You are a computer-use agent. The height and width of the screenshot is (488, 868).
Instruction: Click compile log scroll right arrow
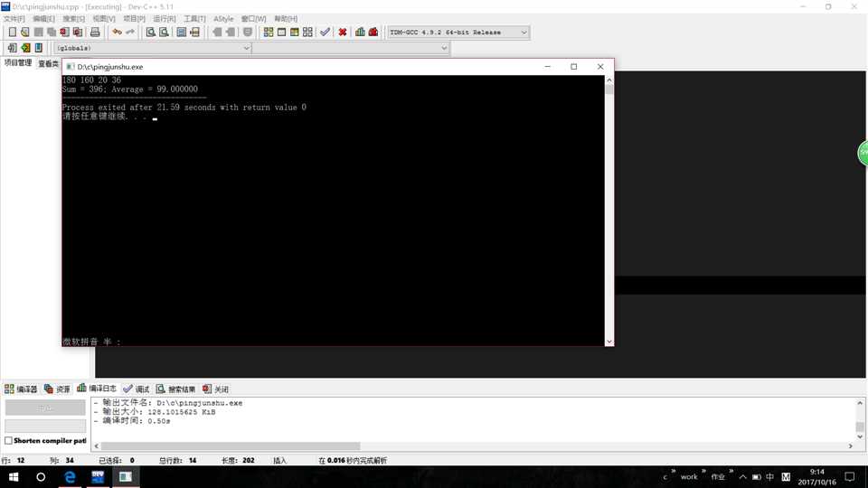(850, 446)
